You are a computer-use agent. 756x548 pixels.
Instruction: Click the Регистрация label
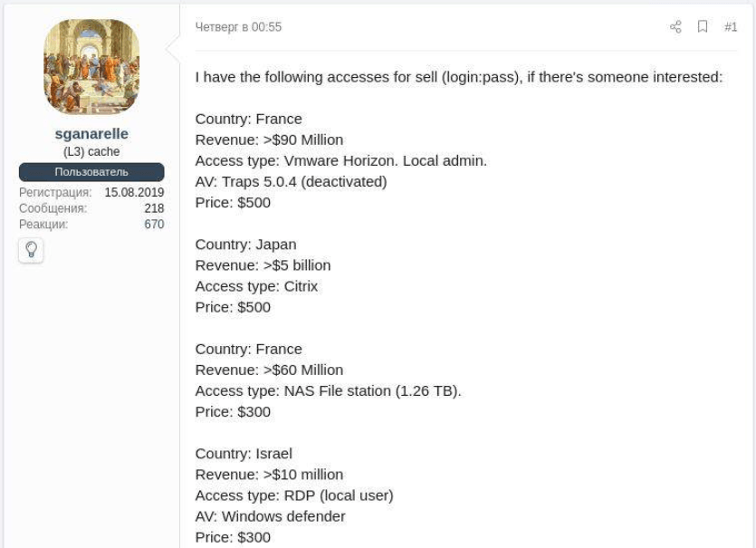pos(55,193)
